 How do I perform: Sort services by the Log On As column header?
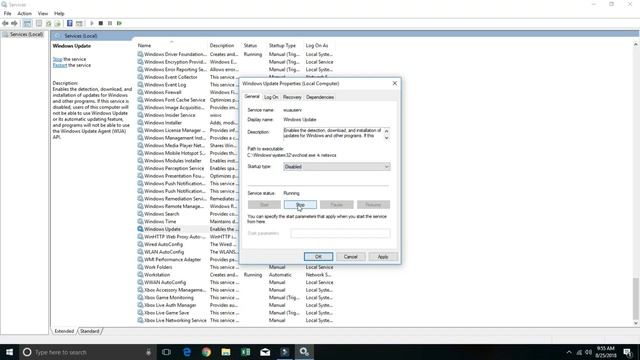coord(317,45)
